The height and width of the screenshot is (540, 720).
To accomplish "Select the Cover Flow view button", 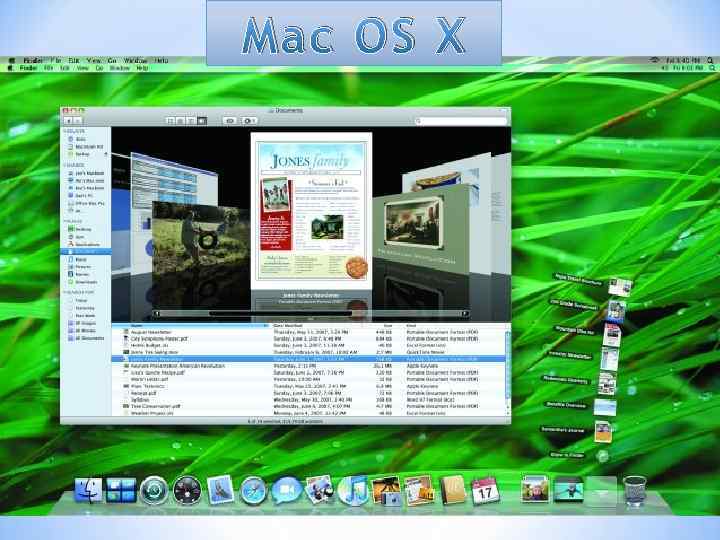I will coord(202,120).
